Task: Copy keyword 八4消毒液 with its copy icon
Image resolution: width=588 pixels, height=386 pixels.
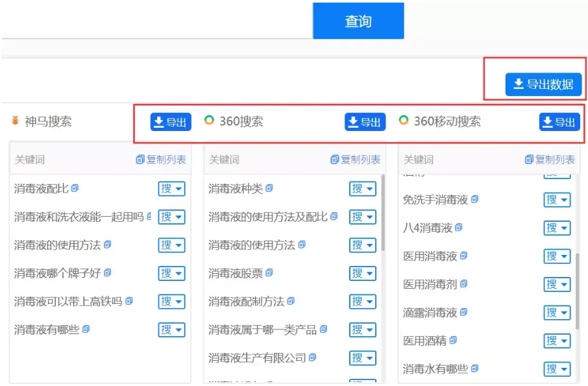Action: coord(459,227)
